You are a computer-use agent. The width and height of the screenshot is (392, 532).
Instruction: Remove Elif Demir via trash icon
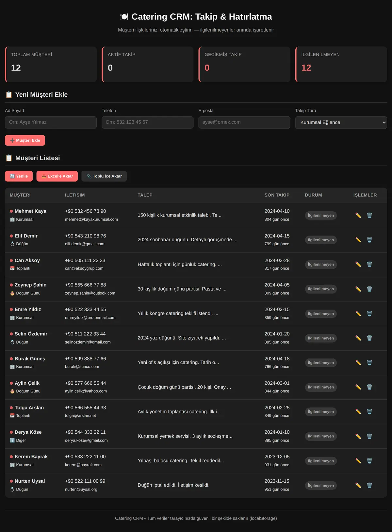[369, 240]
